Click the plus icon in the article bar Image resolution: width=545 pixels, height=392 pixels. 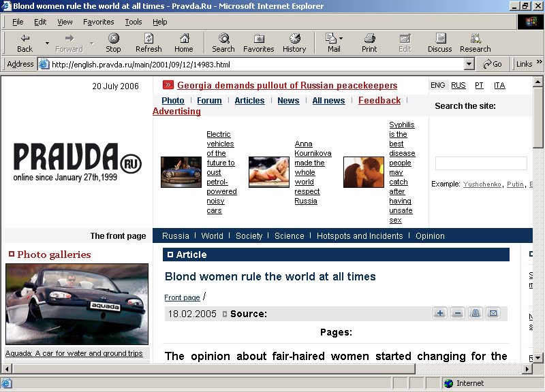439,313
